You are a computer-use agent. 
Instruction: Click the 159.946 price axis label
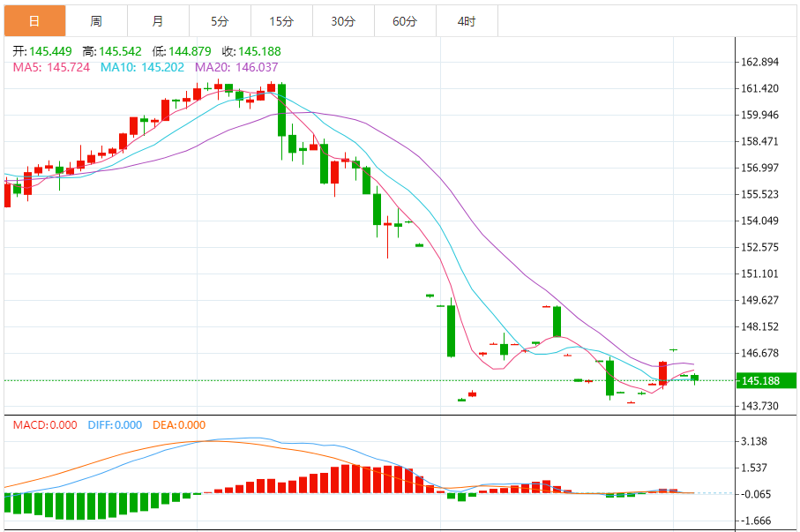759,115
